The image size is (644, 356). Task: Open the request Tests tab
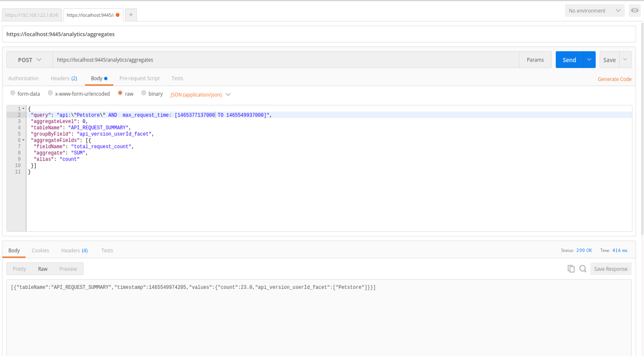click(177, 78)
